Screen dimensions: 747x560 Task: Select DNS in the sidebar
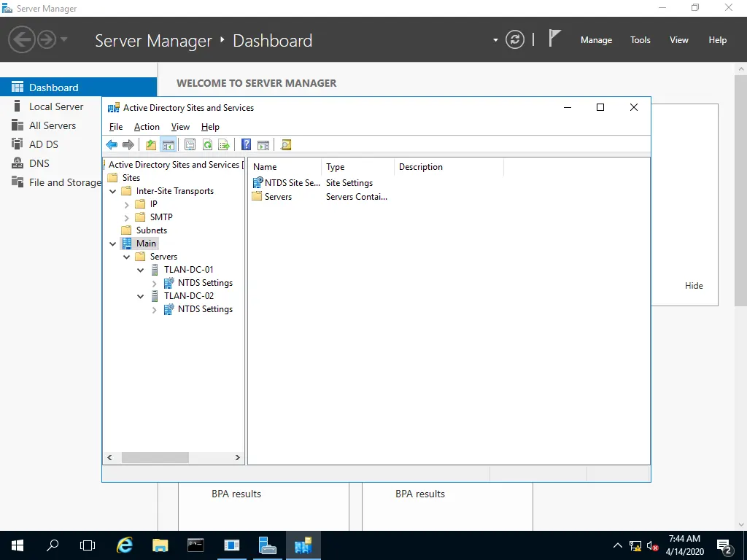39,163
